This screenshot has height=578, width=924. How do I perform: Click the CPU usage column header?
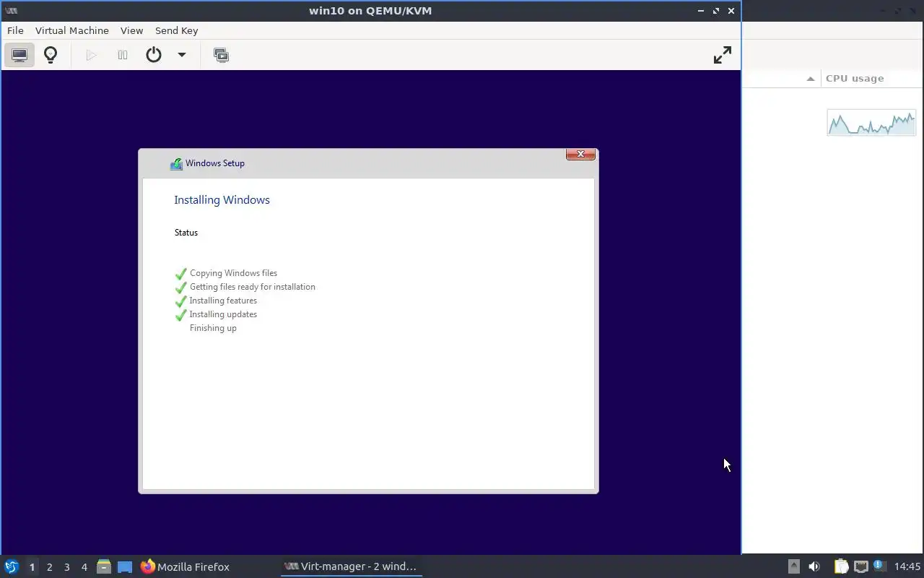pyautogui.click(x=855, y=78)
